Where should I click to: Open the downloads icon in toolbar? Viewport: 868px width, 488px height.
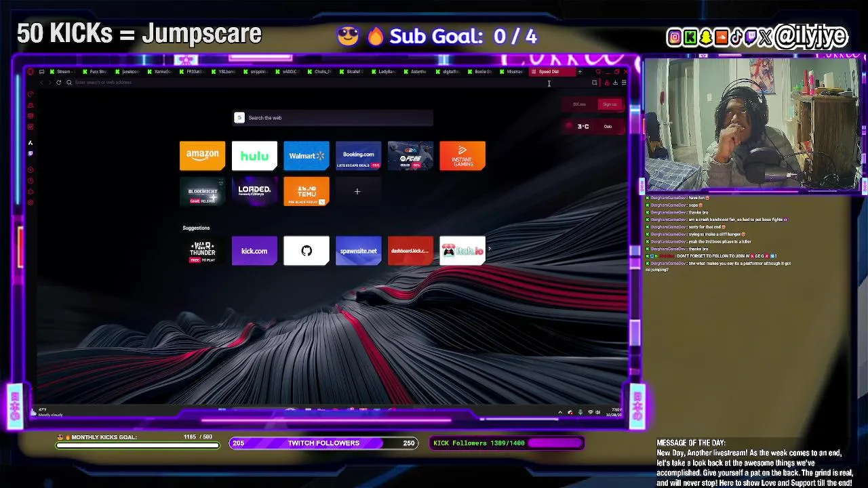tap(615, 83)
